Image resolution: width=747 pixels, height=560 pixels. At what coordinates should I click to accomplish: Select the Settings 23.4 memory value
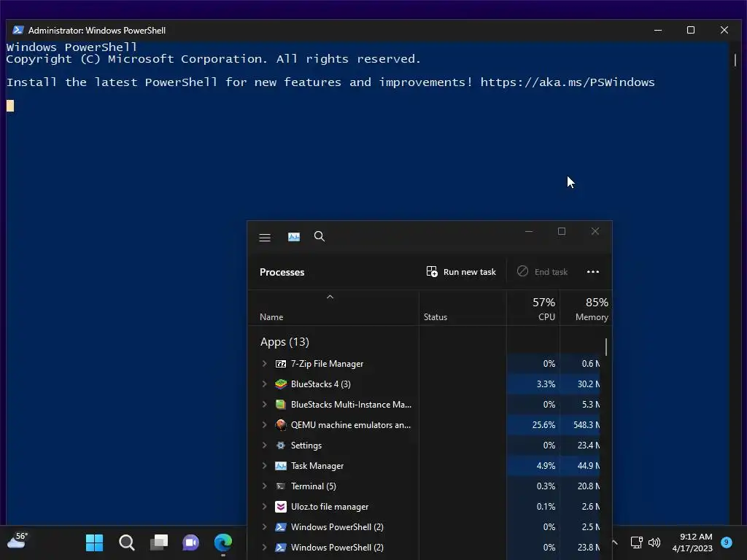click(589, 446)
